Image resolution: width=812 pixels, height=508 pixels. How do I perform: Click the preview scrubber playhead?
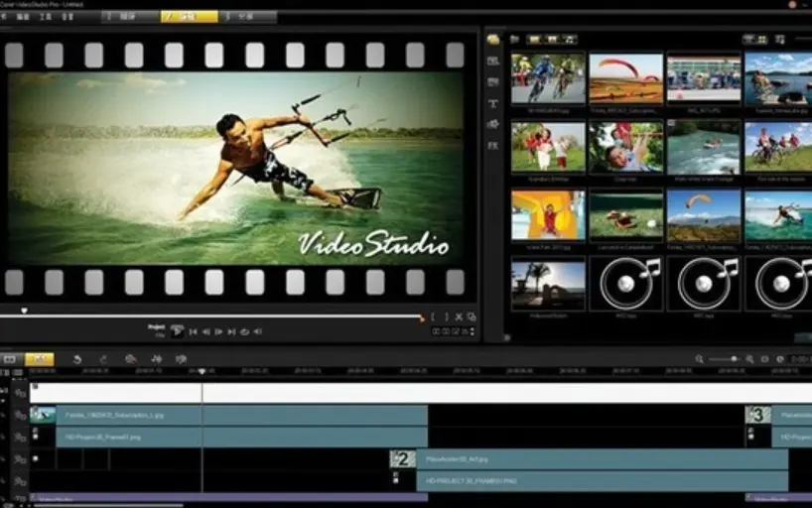(25, 311)
